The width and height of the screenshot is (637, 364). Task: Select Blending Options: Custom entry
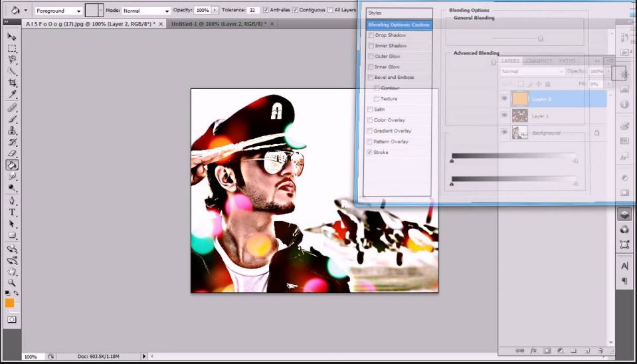[399, 25]
